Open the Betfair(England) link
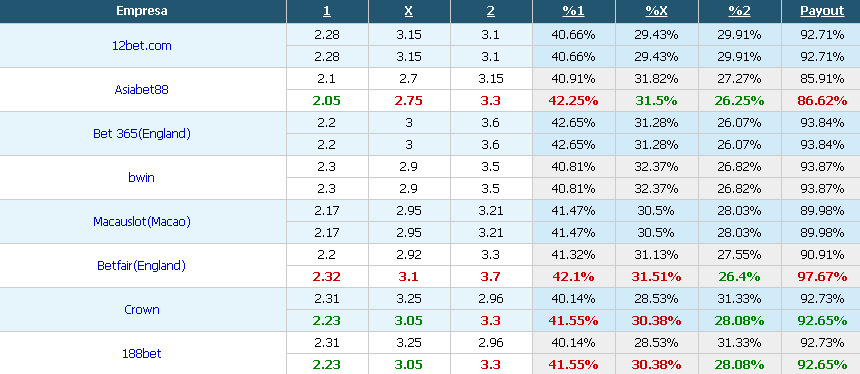Viewport: 860px width, 374px height. tap(142, 265)
